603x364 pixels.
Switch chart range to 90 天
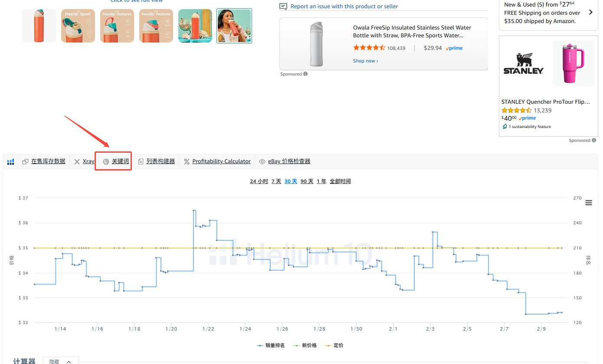(307, 181)
